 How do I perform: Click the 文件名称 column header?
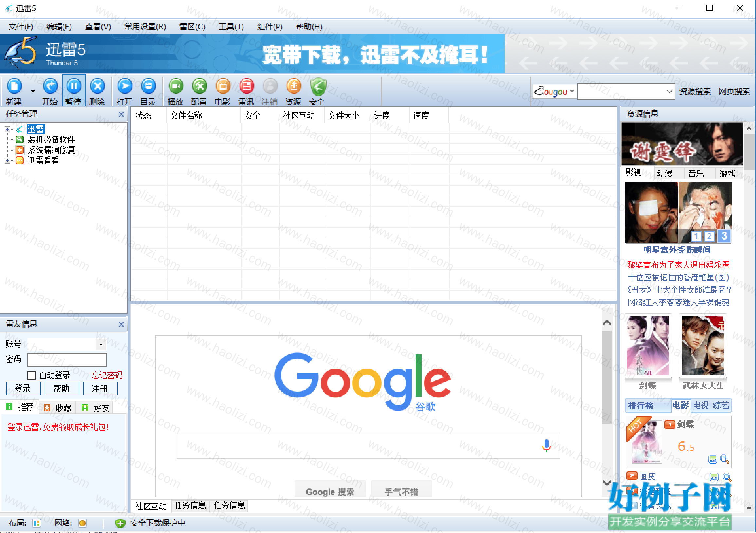tap(204, 116)
